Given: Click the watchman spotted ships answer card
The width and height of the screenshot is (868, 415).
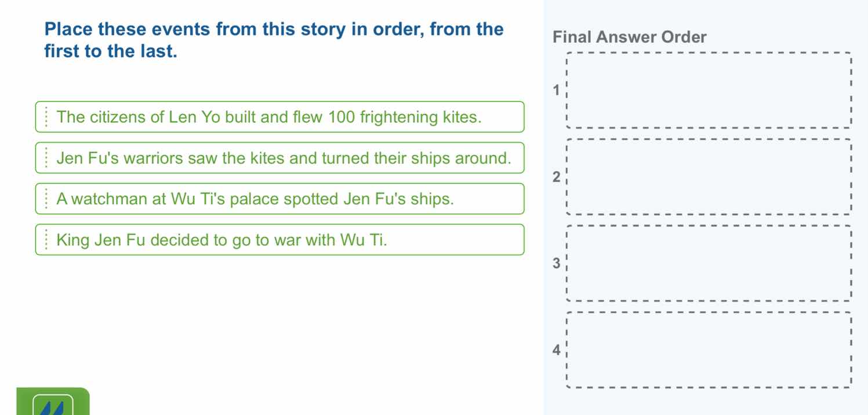Looking at the screenshot, I should click(280, 199).
